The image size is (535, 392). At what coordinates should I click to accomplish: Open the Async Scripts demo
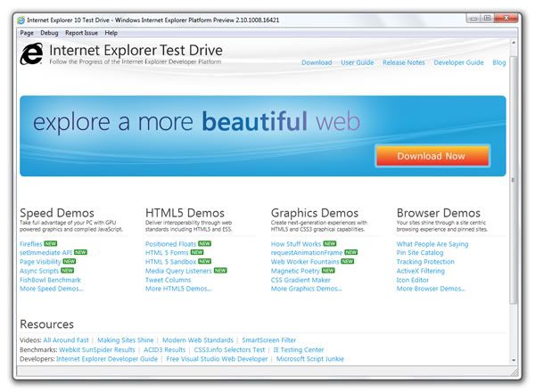pyautogui.click(x=39, y=271)
